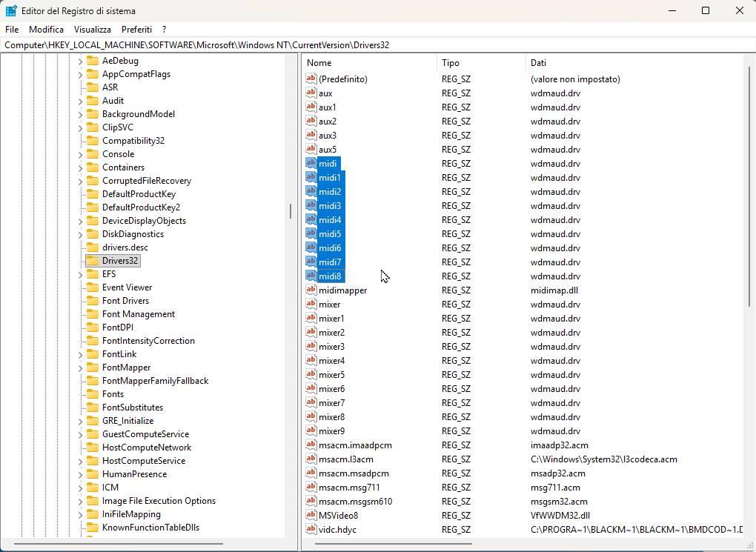Click the icon beside vidc.hdyc value

pos(311,530)
